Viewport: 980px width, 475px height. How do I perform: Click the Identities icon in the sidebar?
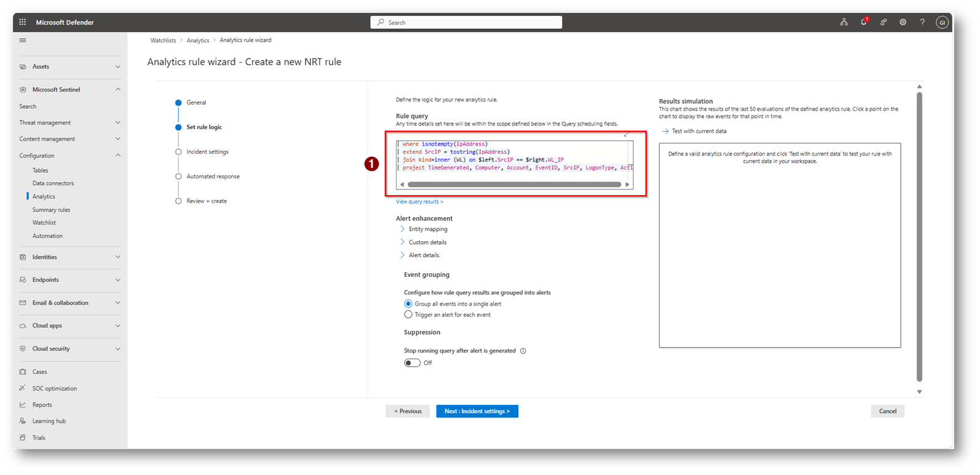23,257
